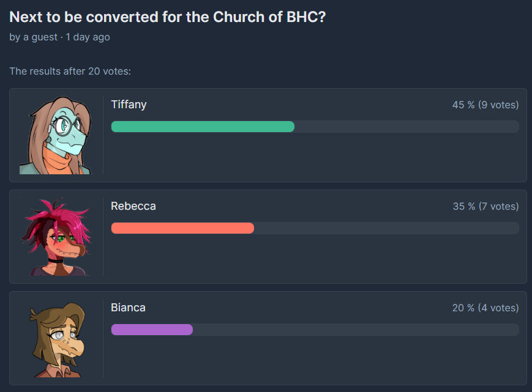532x392 pixels.
Task: Click the empty track of Bianca's bar
Action: tap(356, 330)
